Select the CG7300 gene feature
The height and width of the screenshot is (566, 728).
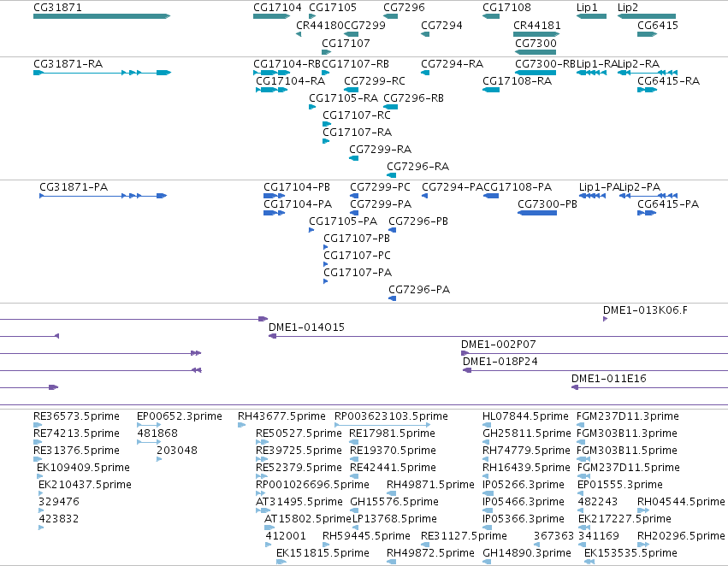536,52
